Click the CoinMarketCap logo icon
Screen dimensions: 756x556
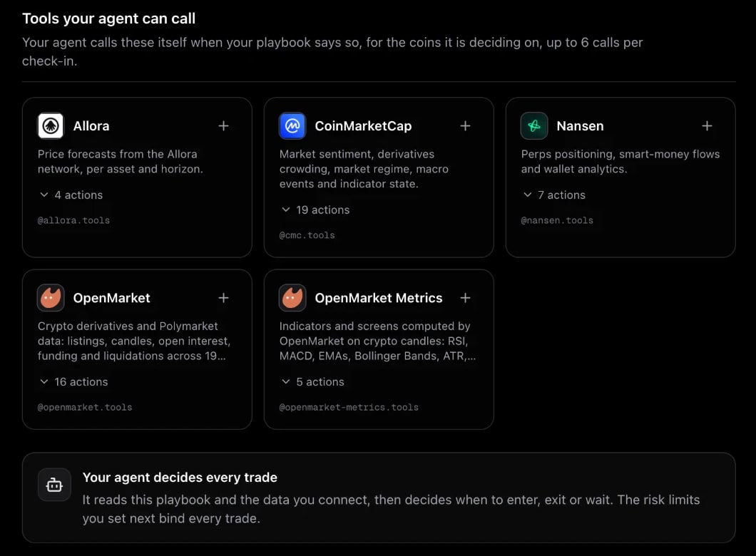292,125
